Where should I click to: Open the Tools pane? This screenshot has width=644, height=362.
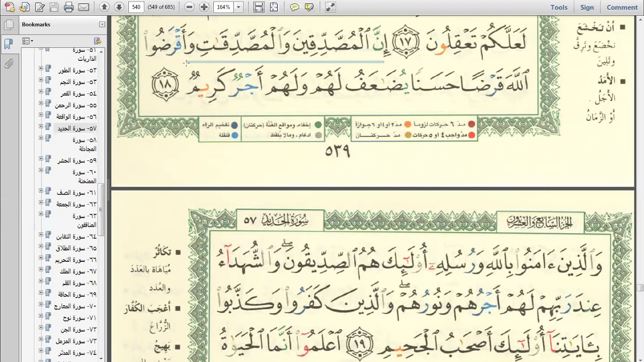pos(559,7)
